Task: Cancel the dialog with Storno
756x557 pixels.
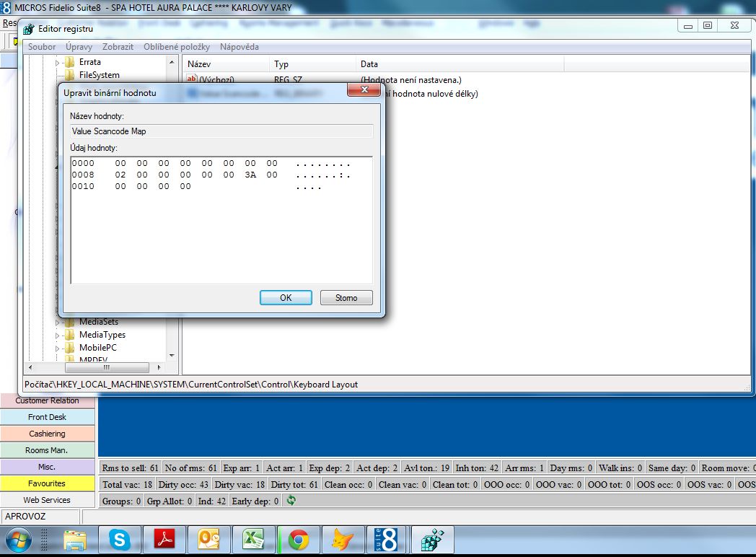Action: 346,297
